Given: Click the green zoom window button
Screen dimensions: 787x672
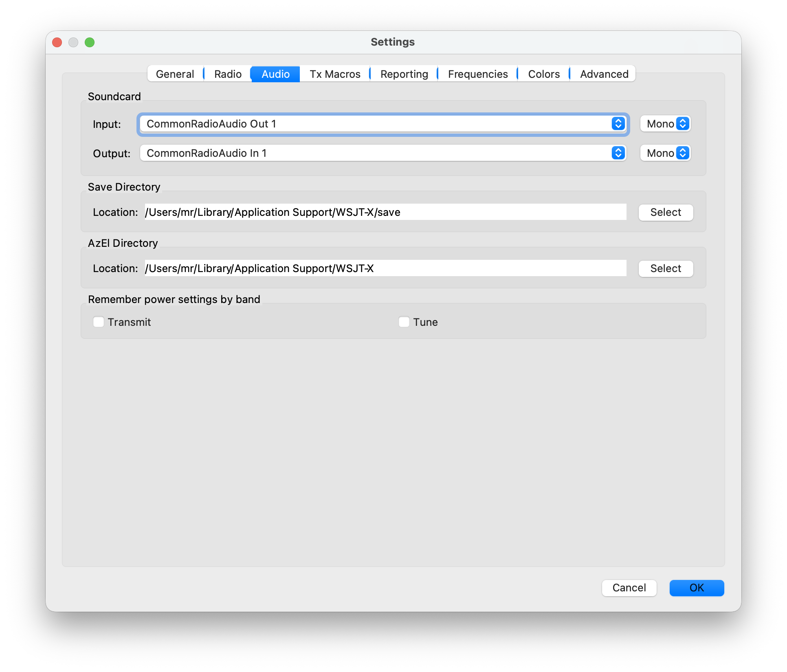Looking at the screenshot, I should [x=90, y=42].
